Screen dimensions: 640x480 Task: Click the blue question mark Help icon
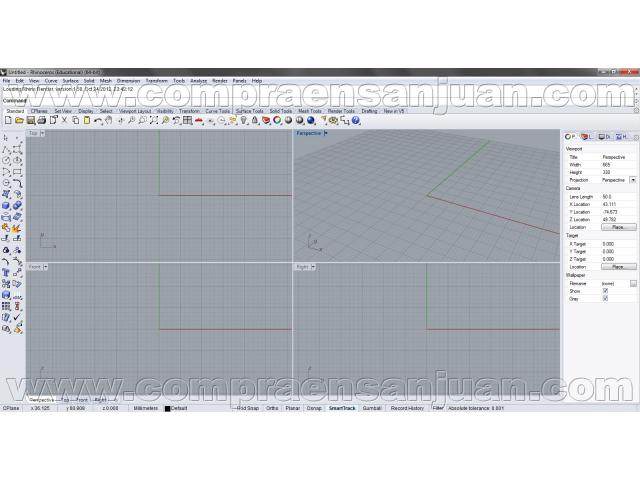(356, 120)
